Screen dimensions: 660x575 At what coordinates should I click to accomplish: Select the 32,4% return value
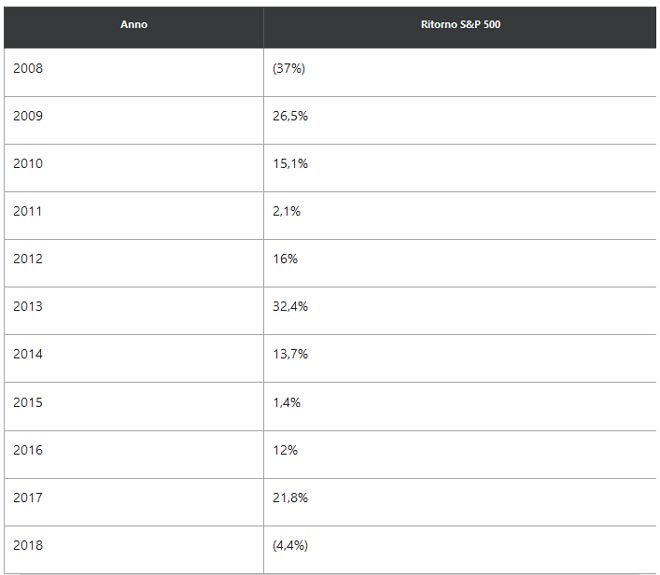coord(290,307)
